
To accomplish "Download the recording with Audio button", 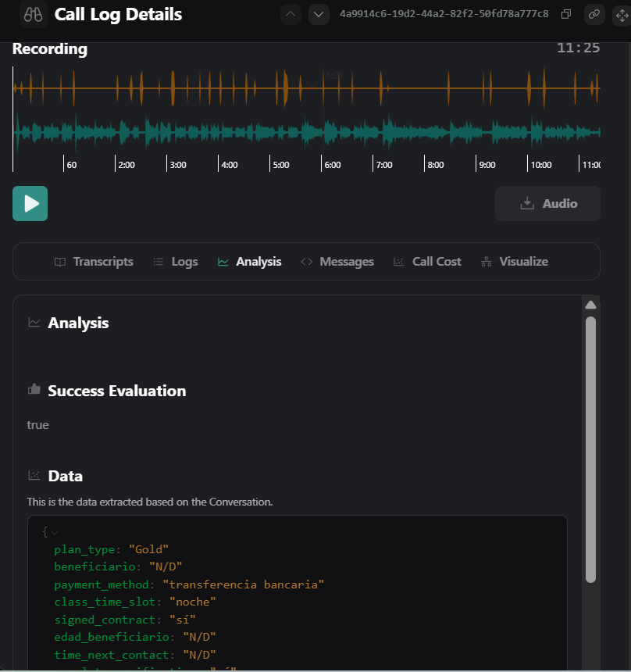I will [547, 204].
